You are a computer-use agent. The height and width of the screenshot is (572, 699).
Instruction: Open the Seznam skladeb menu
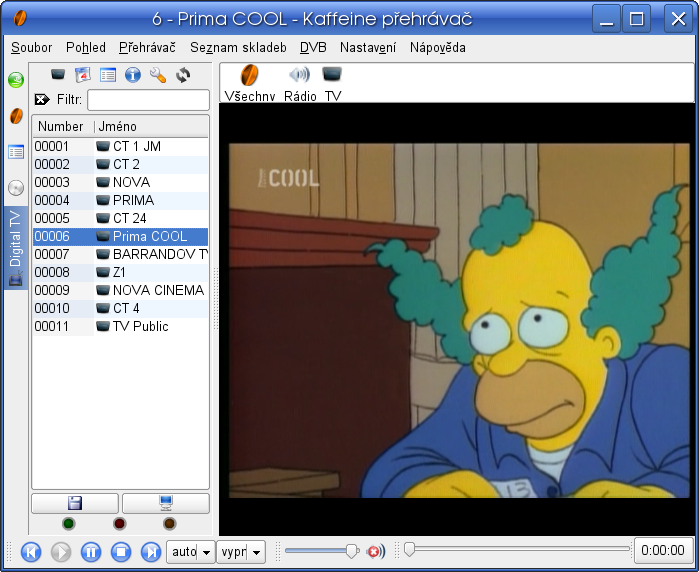coord(238,47)
